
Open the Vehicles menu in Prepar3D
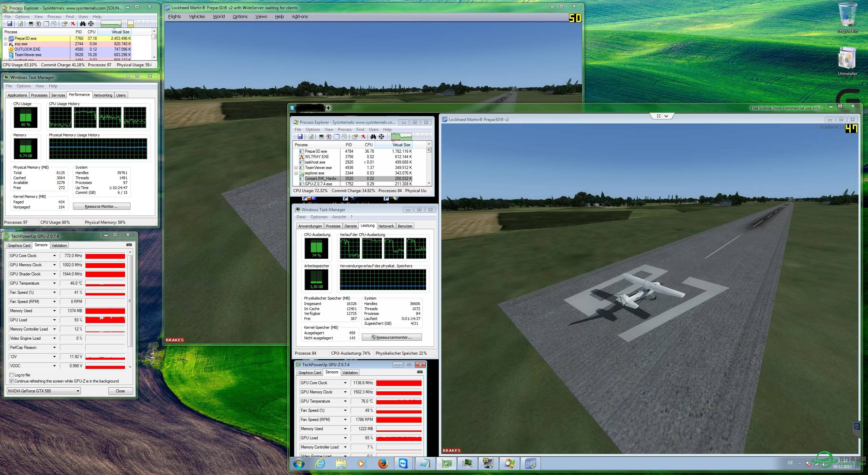196,16
